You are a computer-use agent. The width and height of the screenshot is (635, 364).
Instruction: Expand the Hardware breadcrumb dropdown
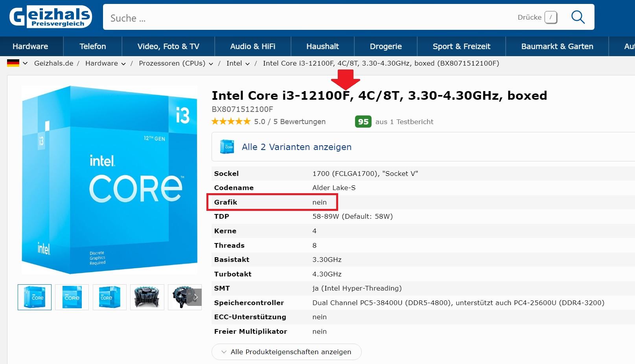[x=123, y=64]
